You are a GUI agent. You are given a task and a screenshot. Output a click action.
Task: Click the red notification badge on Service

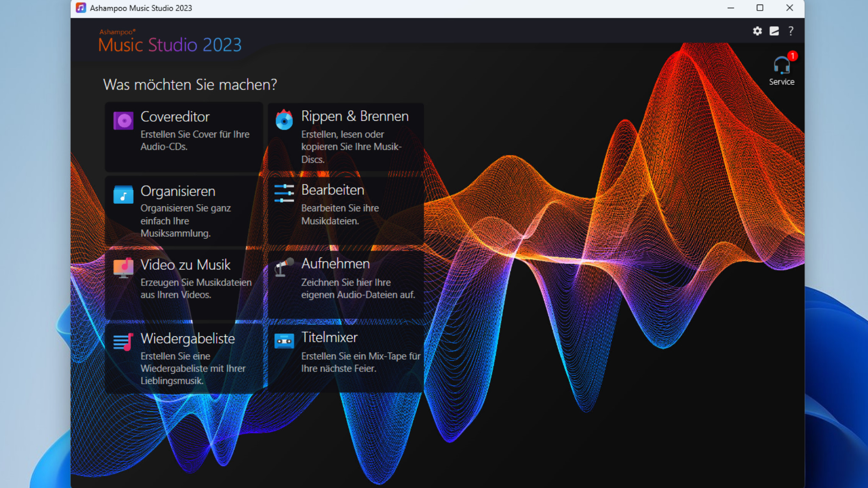click(793, 56)
